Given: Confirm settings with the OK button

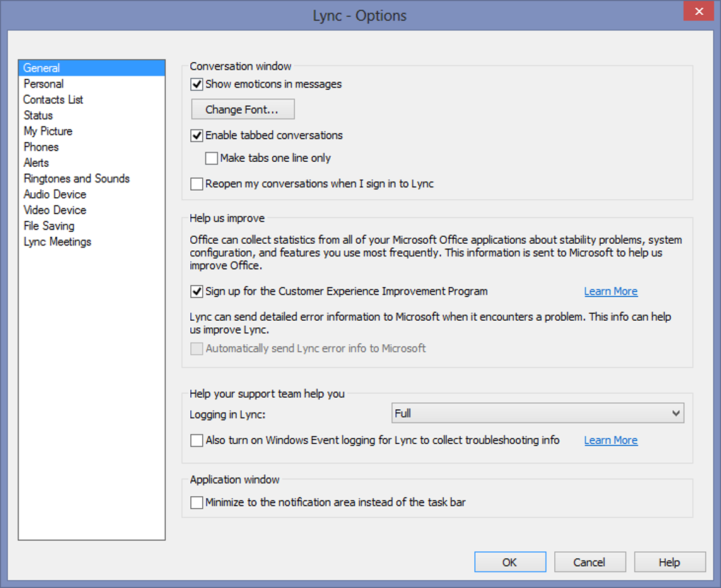Looking at the screenshot, I should pyautogui.click(x=510, y=563).
